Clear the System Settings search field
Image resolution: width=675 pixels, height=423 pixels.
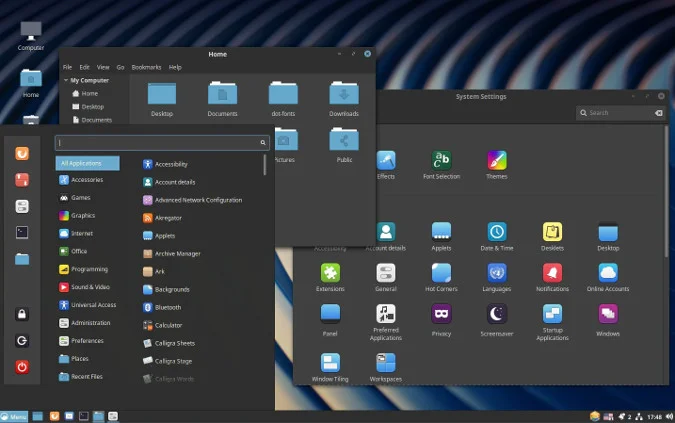[659, 113]
